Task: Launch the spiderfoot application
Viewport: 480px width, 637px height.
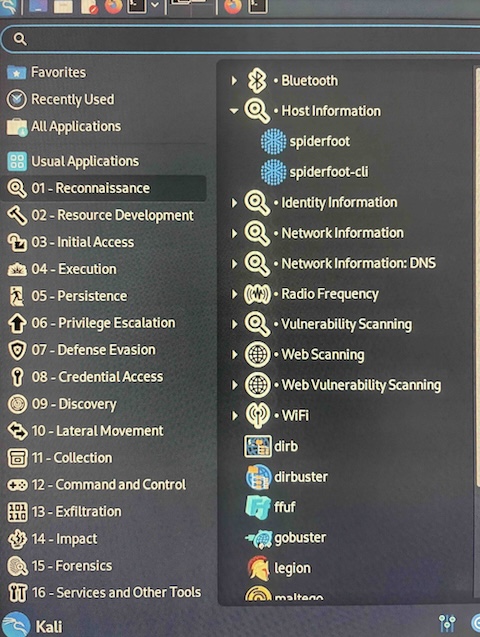Action: click(305, 141)
